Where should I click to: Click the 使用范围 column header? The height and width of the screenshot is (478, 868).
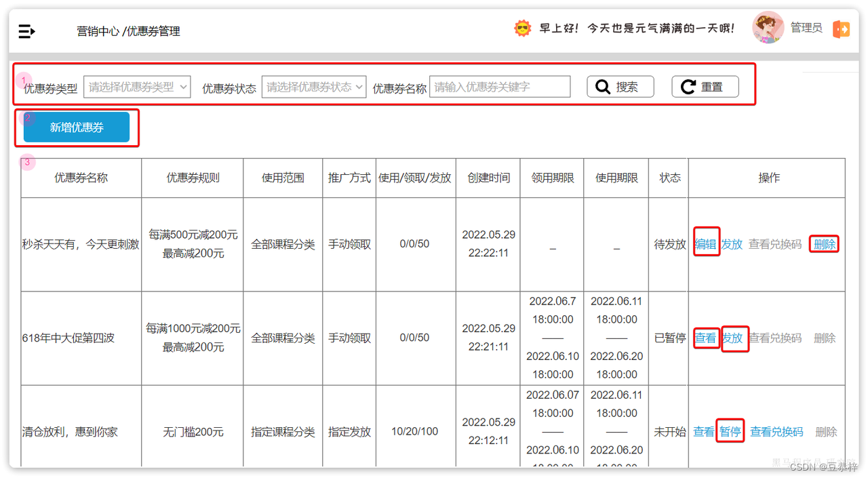283,178
